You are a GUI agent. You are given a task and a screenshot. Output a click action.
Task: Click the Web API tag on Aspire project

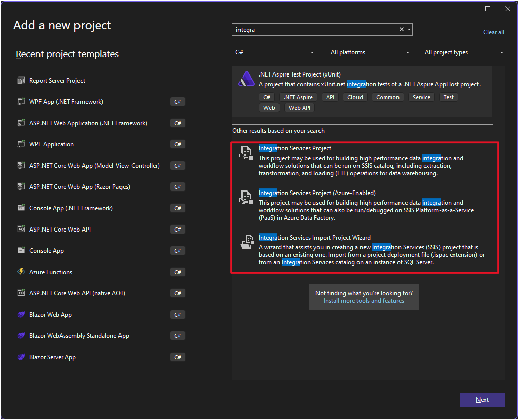(x=299, y=108)
